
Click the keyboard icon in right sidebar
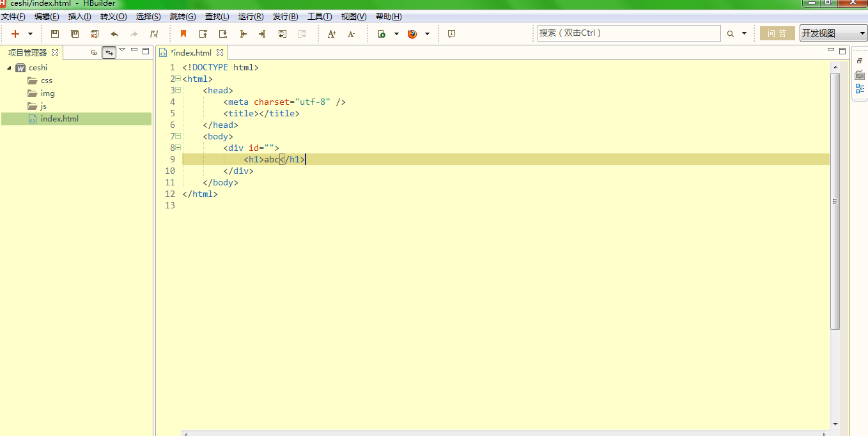point(860,75)
